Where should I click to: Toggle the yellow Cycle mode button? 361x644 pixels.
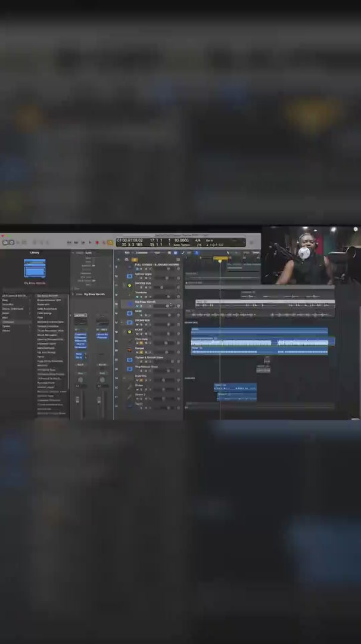point(110,243)
